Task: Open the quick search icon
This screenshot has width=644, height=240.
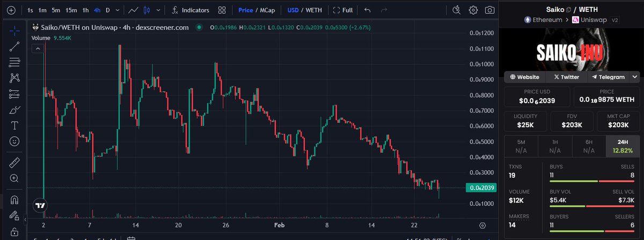Action: pyautogui.click(x=456, y=10)
